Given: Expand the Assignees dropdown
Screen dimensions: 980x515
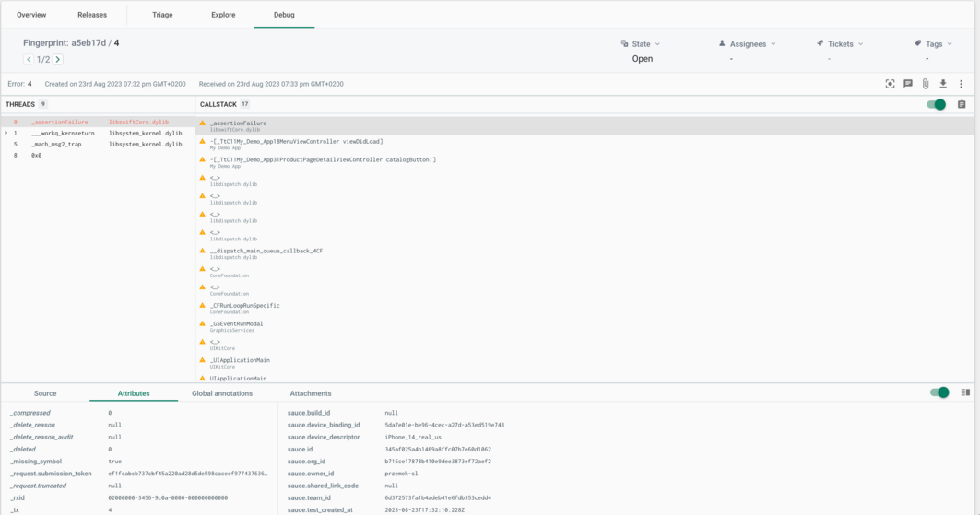Looking at the screenshot, I should pyautogui.click(x=748, y=44).
